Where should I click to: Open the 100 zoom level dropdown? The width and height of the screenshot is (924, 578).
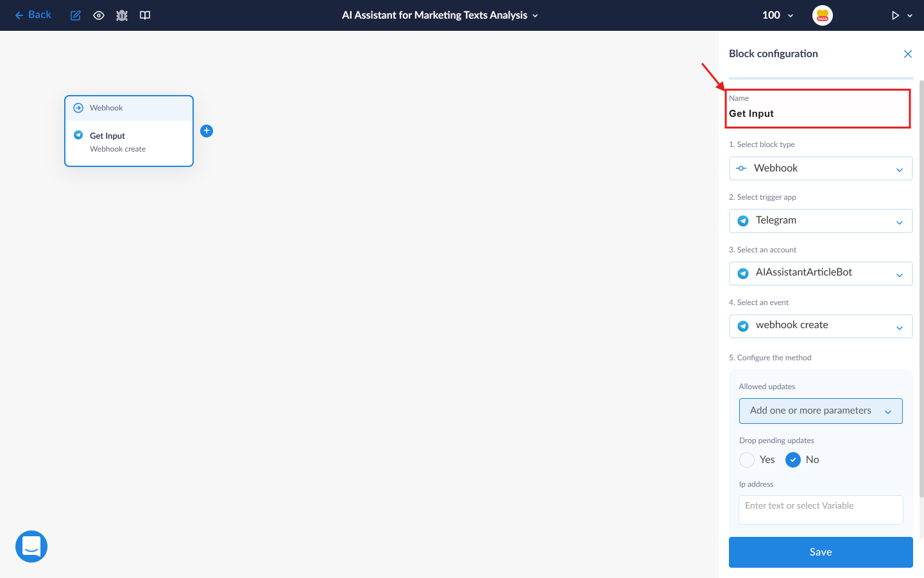778,15
